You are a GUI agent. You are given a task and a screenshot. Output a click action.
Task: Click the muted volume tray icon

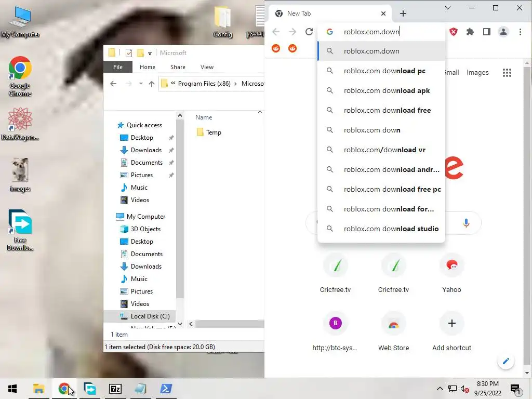465,389
